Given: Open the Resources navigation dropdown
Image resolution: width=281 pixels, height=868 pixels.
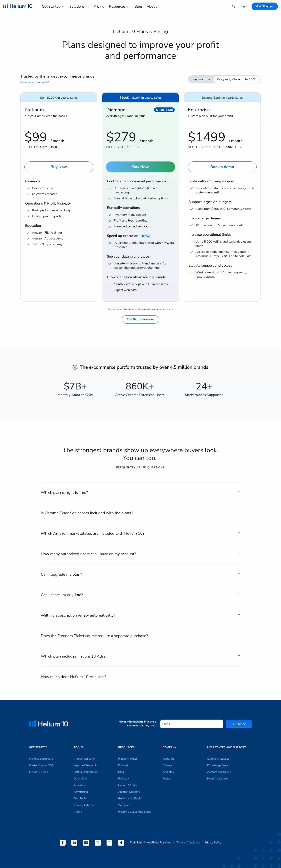Looking at the screenshot, I should [x=119, y=6].
